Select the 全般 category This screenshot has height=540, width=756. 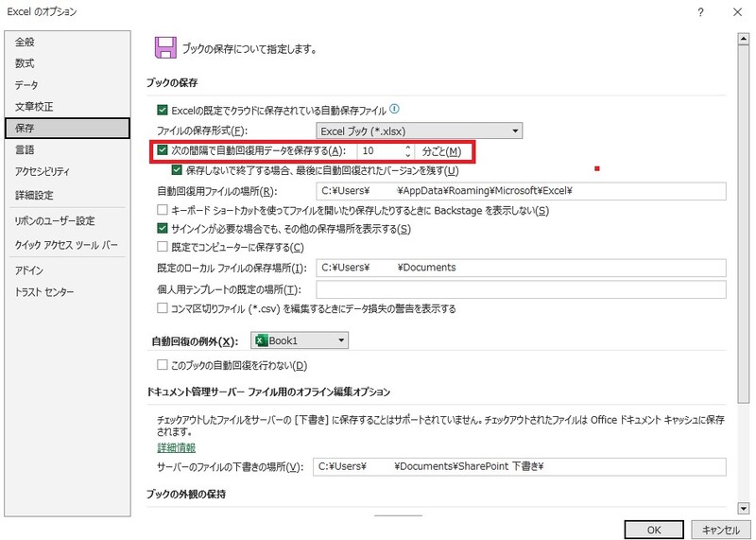point(67,42)
